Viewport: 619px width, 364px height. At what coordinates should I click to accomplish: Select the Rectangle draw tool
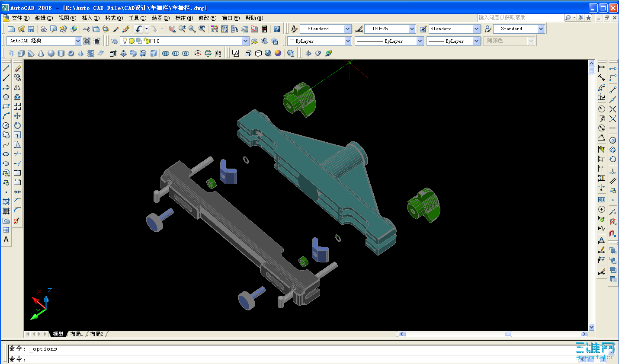click(x=6, y=106)
